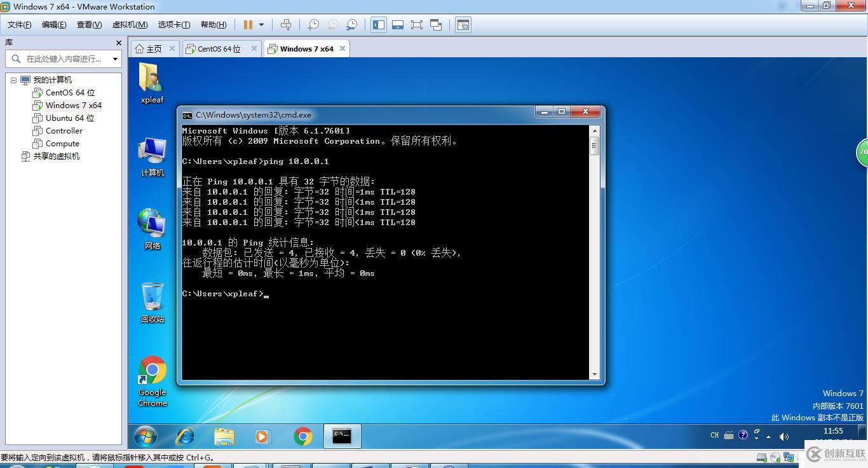868x468 pixels.
Task: Toggle the library sidebar view
Action: tap(379, 25)
